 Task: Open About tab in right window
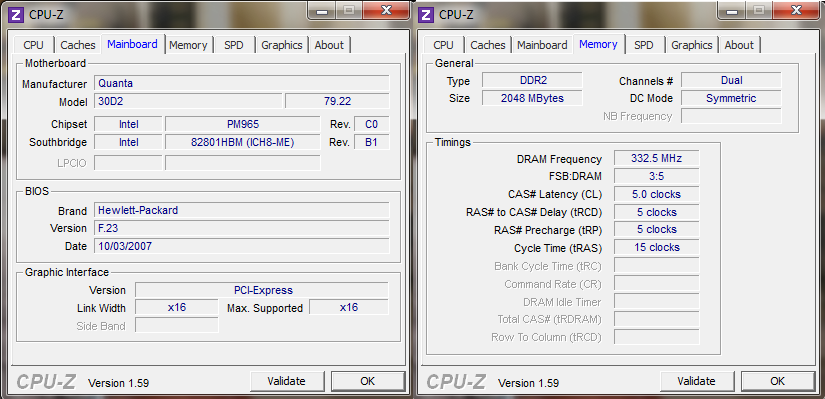click(739, 45)
